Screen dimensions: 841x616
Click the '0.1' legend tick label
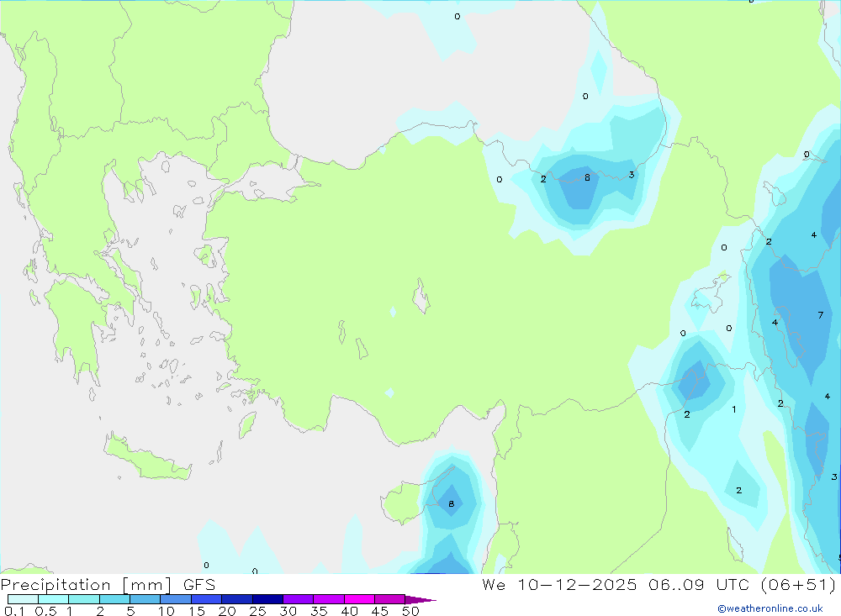pos(14,611)
